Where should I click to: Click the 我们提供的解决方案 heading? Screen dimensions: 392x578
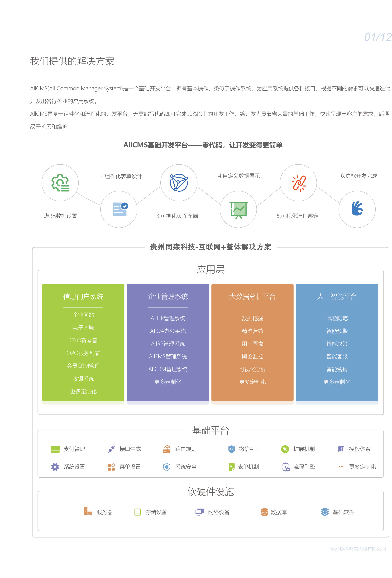tap(72, 61)
